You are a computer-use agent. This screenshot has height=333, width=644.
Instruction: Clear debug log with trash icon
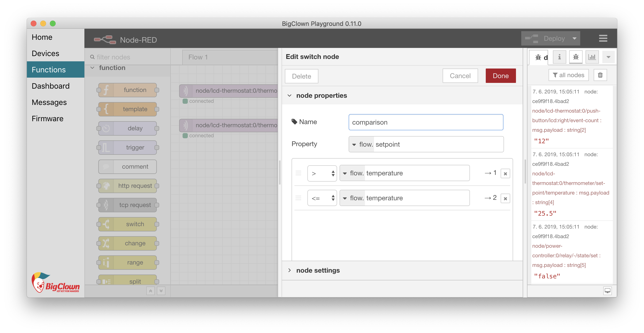(x=600, y=75)
